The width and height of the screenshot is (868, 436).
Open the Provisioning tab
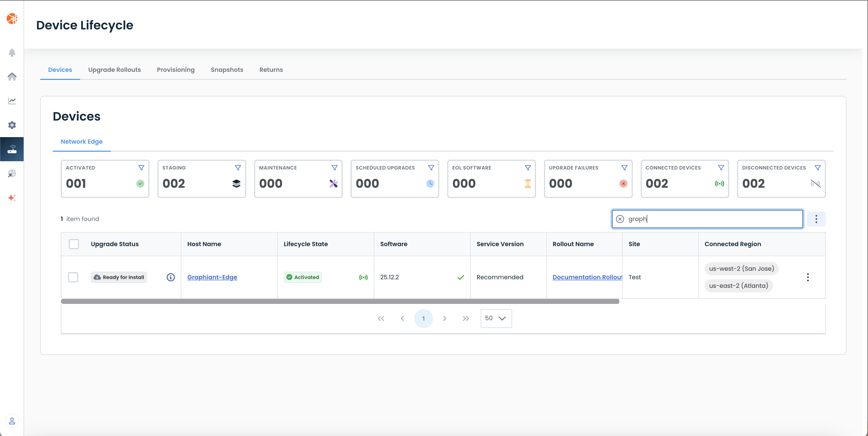[x=176, y=70]
